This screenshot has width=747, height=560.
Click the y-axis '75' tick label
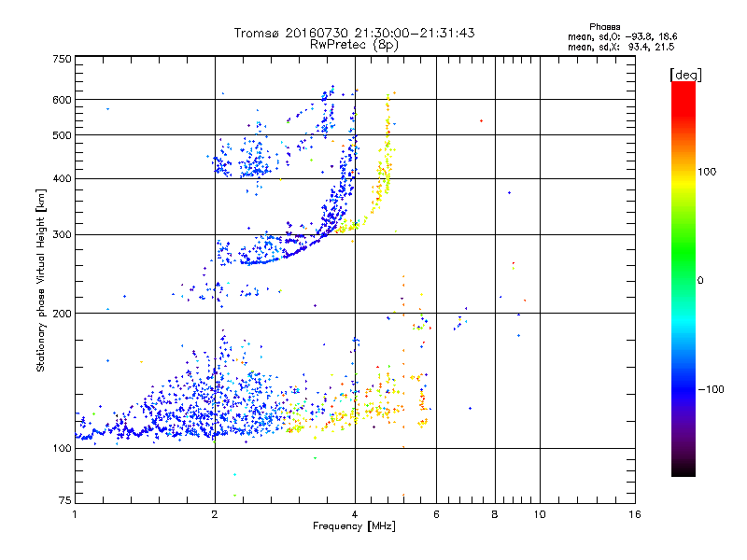(65, 500)
